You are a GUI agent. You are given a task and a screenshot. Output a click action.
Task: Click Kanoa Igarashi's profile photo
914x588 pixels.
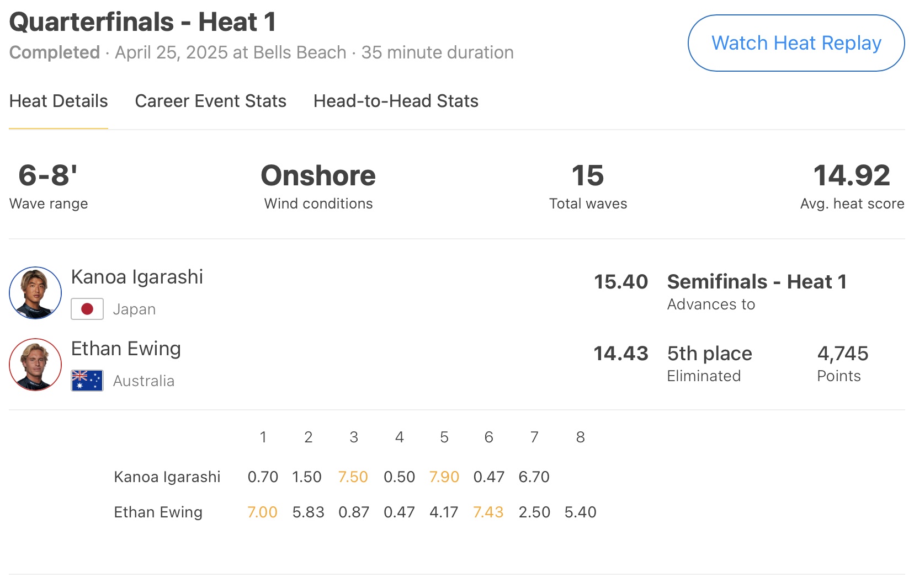(x=35, y=293)
